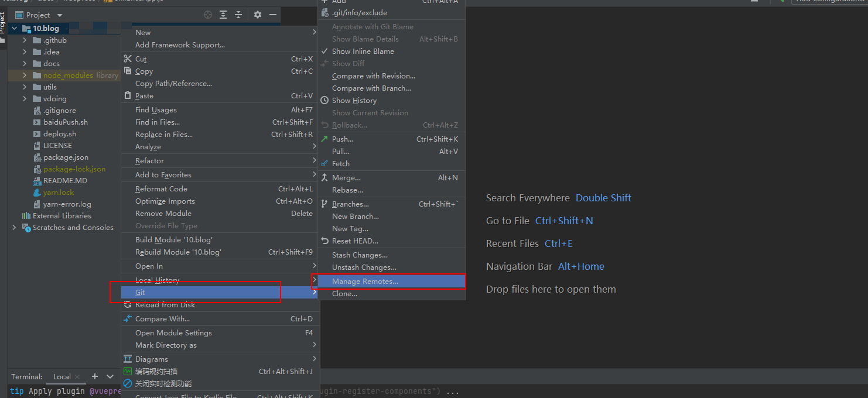The width and height of the screenshot is (868, 398).
Task: Choose Clone in Git submenu
Action: (391, 294)
